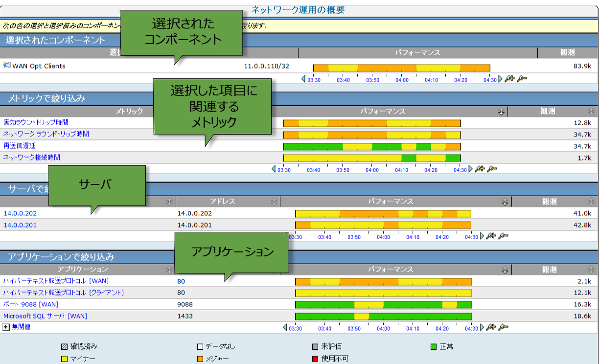Click the 83.9k observation value

582,66
